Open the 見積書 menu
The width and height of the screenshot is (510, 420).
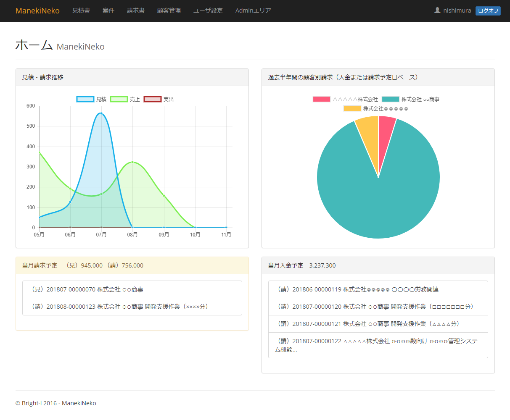(x=81, y=10)
